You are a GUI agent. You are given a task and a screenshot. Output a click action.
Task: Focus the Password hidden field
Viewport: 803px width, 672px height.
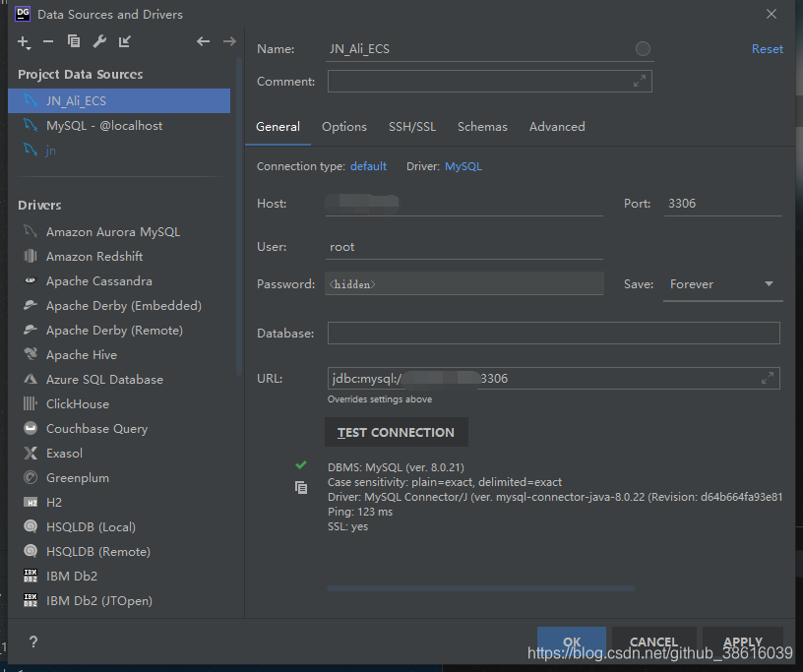point(464,283)
